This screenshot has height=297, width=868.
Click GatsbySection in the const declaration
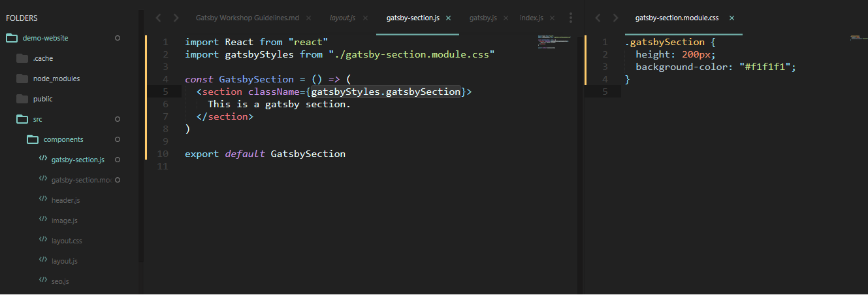coord(257,79)
